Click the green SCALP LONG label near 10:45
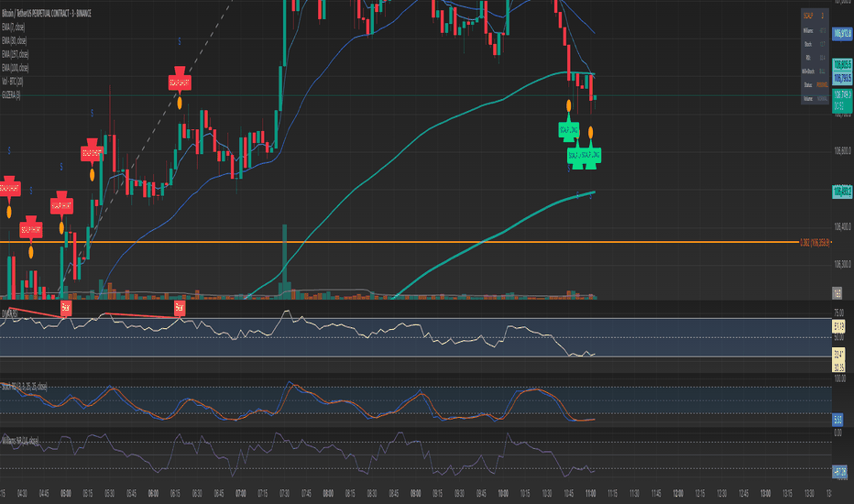Image resolution: width=854 pixels, height=504 pixels. point(569,131)
